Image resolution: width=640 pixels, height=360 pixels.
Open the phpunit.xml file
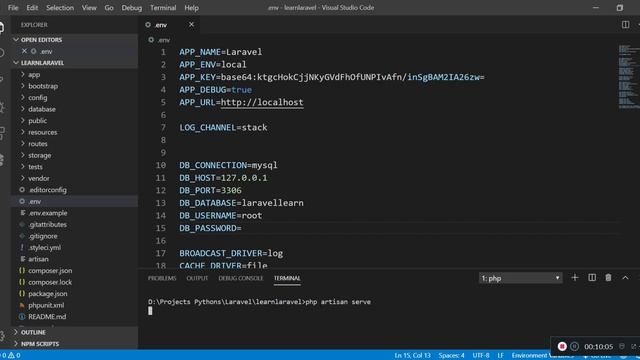click(46, 305)
